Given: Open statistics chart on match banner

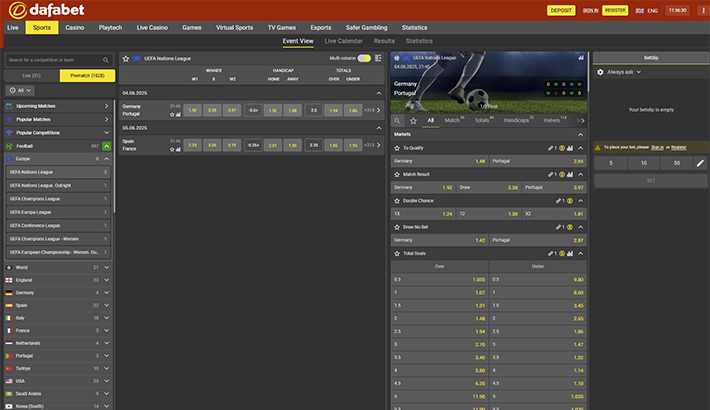Looking at the screenshot, I should [x=580, y=58].
